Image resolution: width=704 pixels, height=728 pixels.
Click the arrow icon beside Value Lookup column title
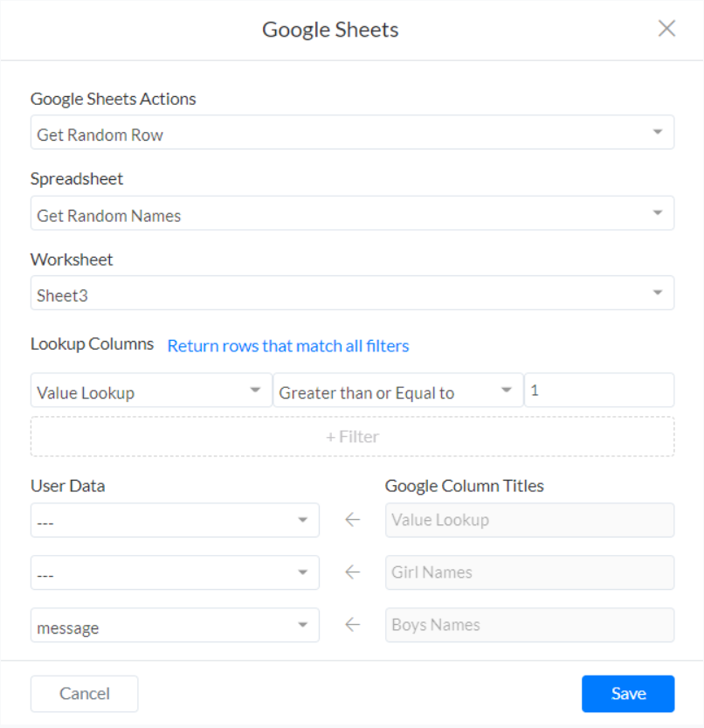352,520
